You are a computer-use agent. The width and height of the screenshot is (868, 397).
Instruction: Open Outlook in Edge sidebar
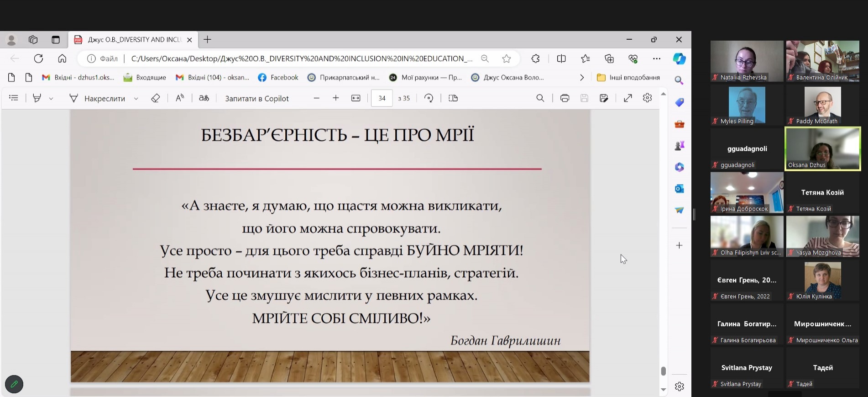tap(679, 189)
